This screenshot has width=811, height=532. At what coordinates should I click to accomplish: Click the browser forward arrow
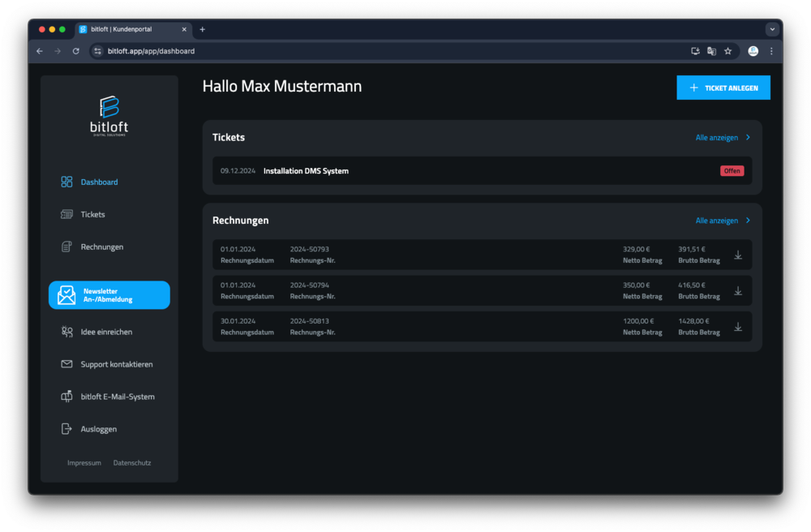pos(58,51)
